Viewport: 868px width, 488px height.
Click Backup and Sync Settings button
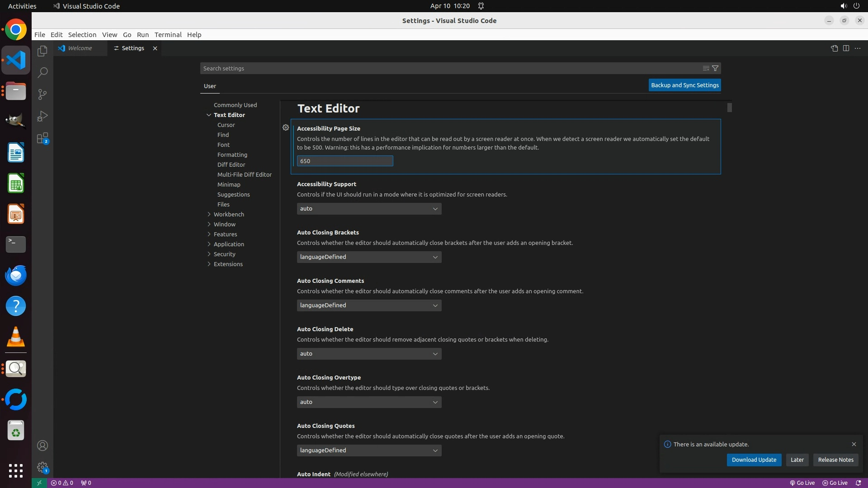[x=684, y=85]
